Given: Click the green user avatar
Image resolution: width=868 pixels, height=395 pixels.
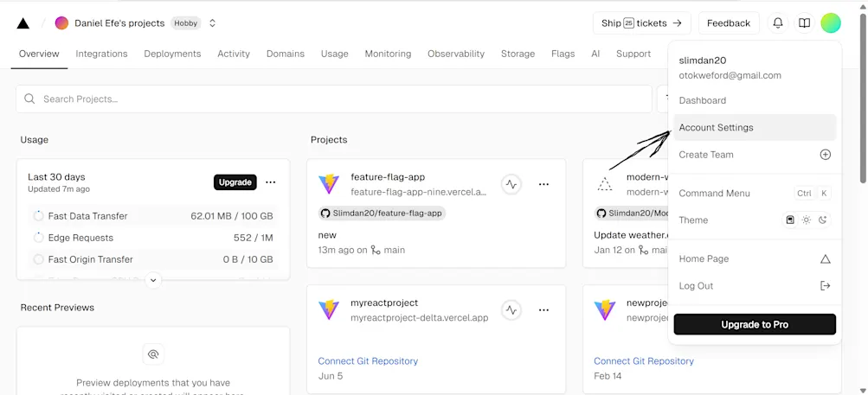Looking at the screenshot, I should 831,23.
